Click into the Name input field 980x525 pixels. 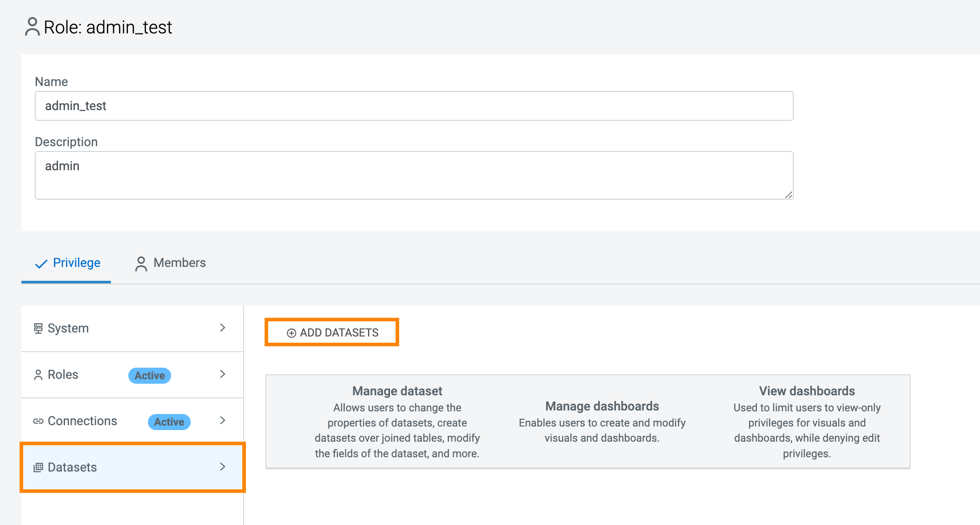(414, 106)
